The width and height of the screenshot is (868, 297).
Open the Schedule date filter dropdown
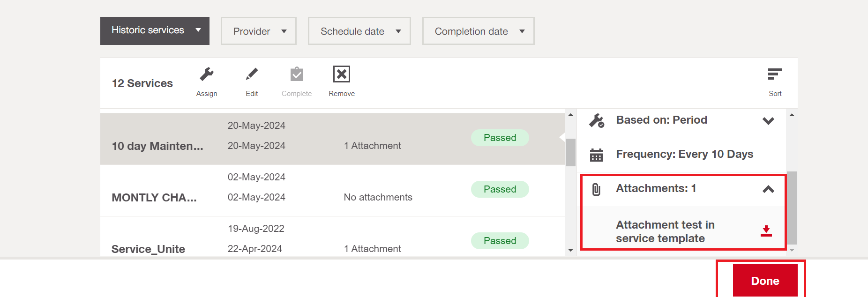[359, 31]
